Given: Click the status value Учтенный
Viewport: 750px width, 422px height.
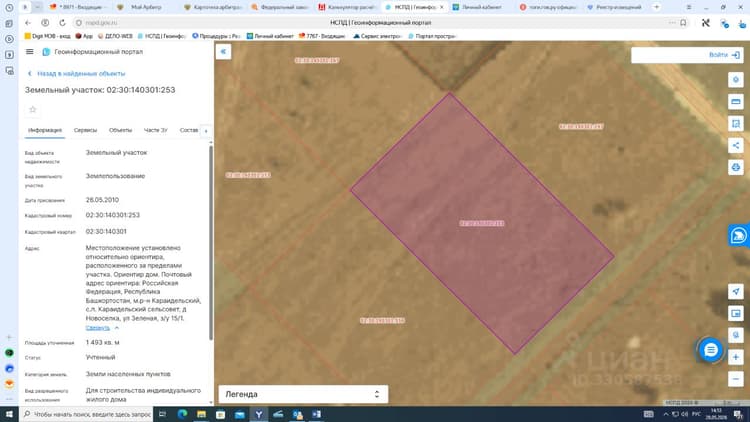Looking at the screenshot, I should pyautogui.click(x=100, y=357).
